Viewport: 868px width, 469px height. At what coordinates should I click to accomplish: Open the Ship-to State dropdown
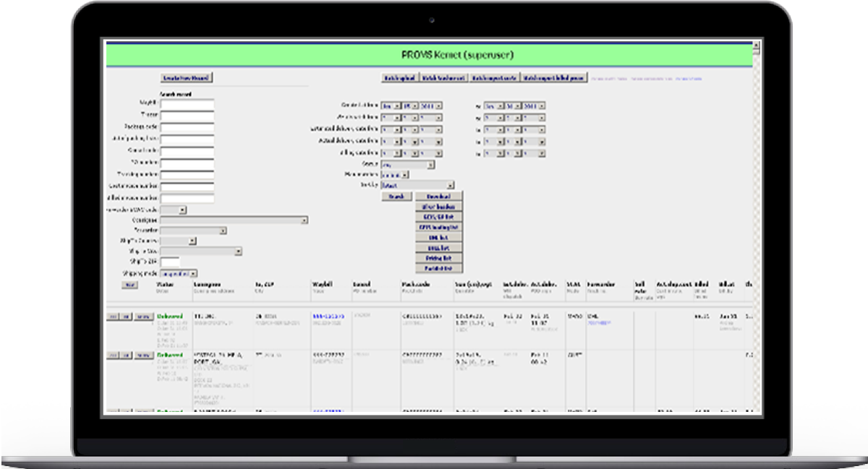point(201,251)
